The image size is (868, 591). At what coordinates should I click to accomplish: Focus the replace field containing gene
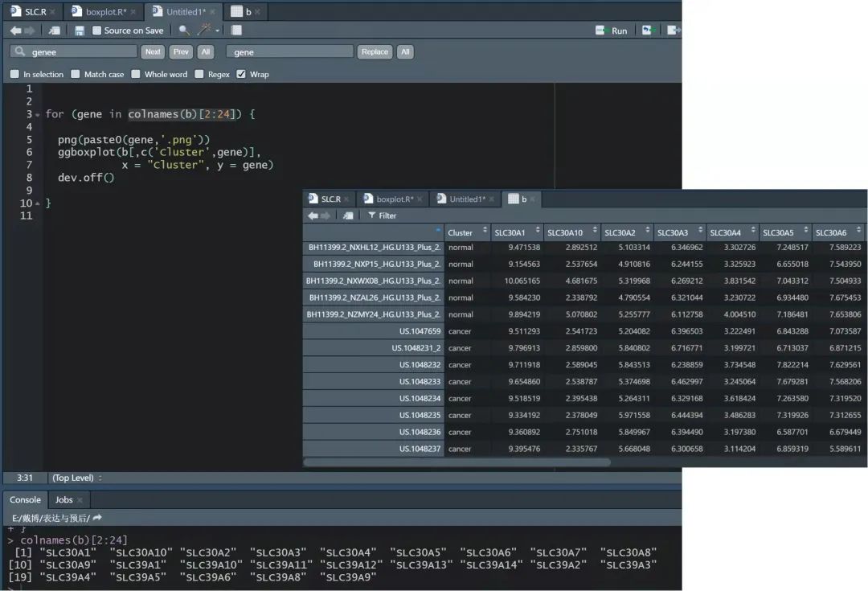click(x=290, y=51)
